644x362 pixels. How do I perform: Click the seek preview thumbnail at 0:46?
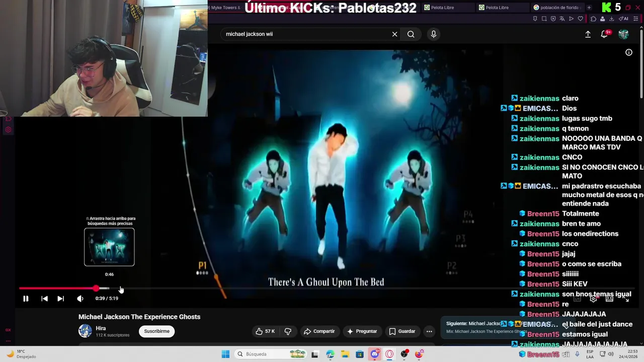click(x=109, y=247)
